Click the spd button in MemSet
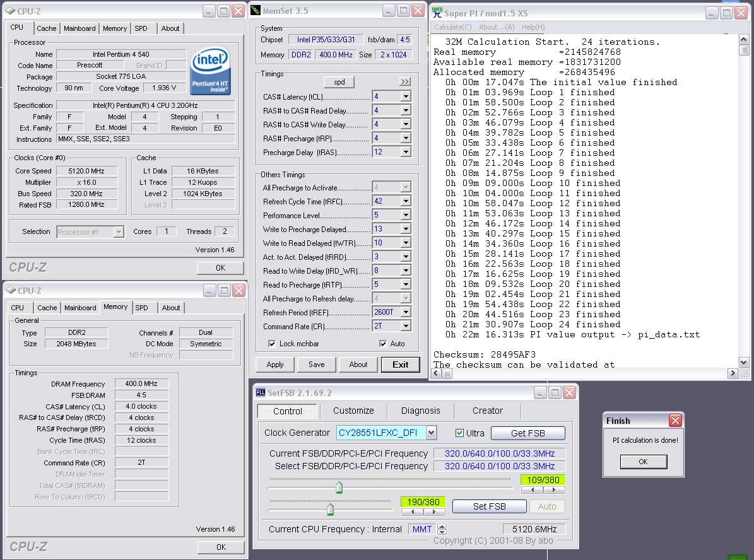Viewport: 754px width, 560px height. click(339, 82)
